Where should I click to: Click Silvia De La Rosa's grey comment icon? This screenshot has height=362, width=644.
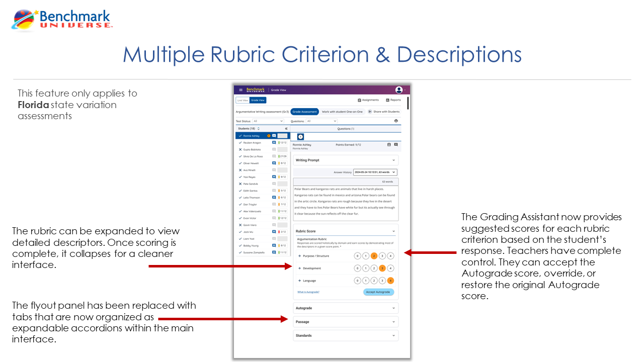pos(274,156)
